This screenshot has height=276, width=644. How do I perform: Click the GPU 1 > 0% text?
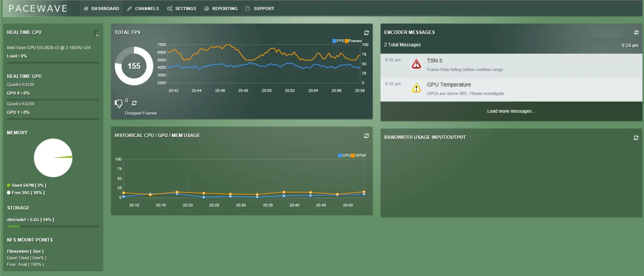click(x=18, y=112)
